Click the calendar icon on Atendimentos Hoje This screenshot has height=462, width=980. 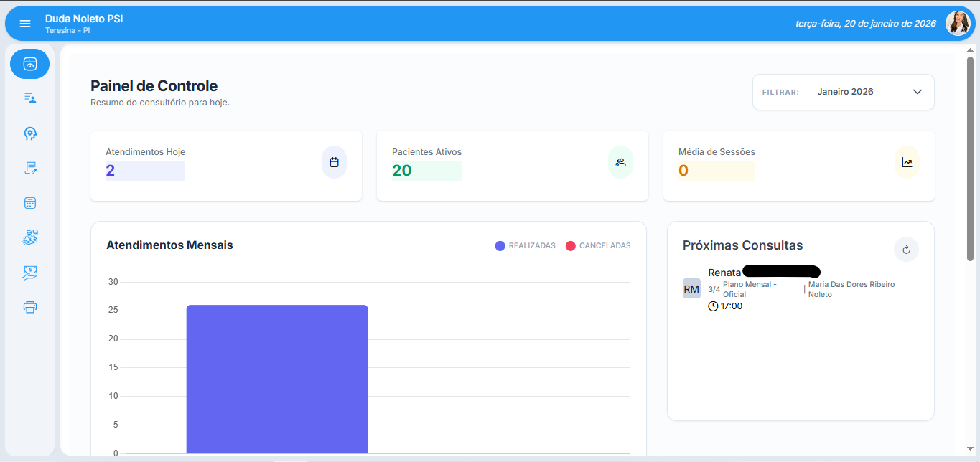tap(334, 162)
